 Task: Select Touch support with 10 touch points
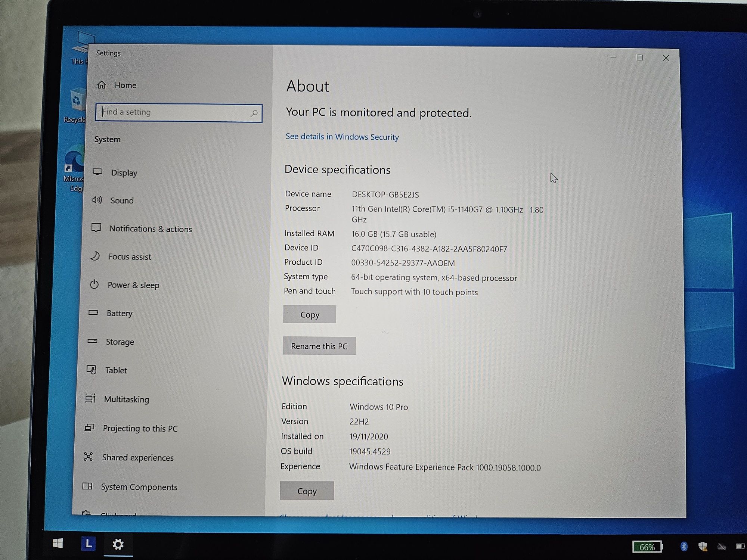414,292
